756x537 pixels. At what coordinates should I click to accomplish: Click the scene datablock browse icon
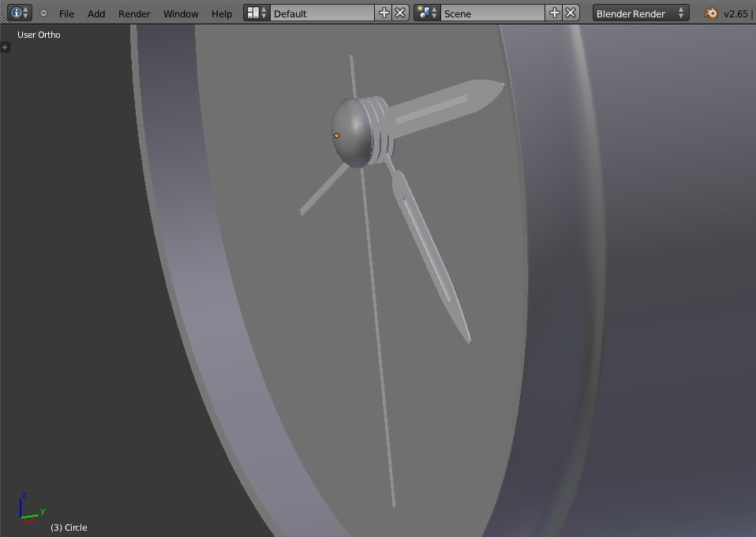tap(424, 13)
